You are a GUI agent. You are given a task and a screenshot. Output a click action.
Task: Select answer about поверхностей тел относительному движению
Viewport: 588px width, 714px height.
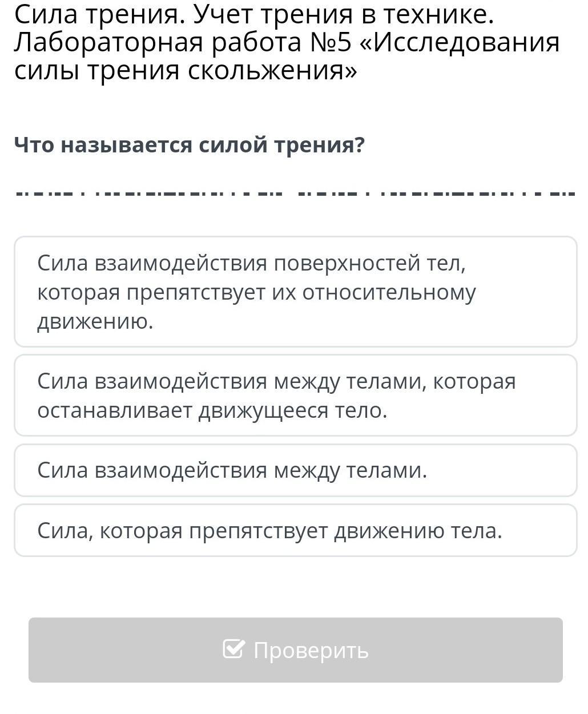(x=295, y=292)
